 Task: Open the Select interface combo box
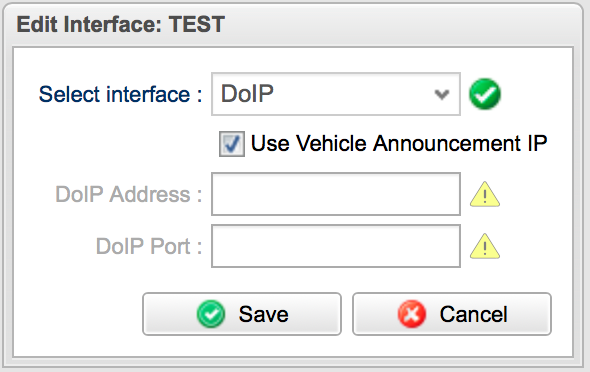pyautogui.click(x=336, y=94)
